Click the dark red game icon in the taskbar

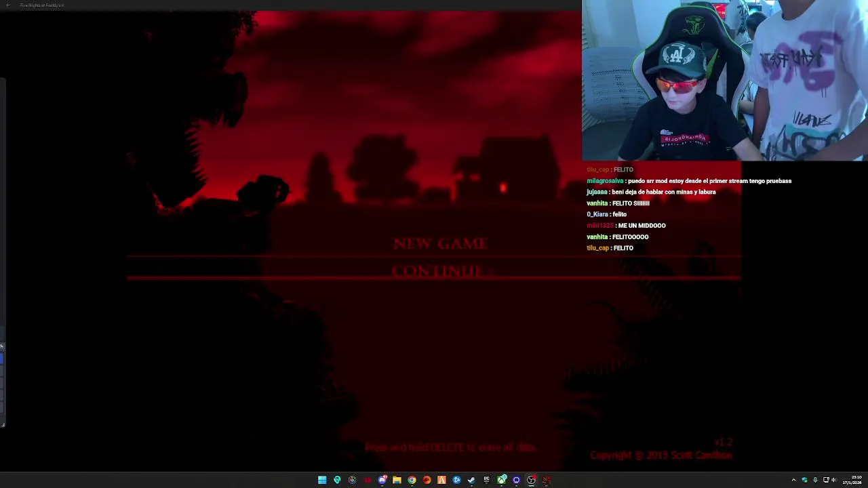(x=547, y=480)
